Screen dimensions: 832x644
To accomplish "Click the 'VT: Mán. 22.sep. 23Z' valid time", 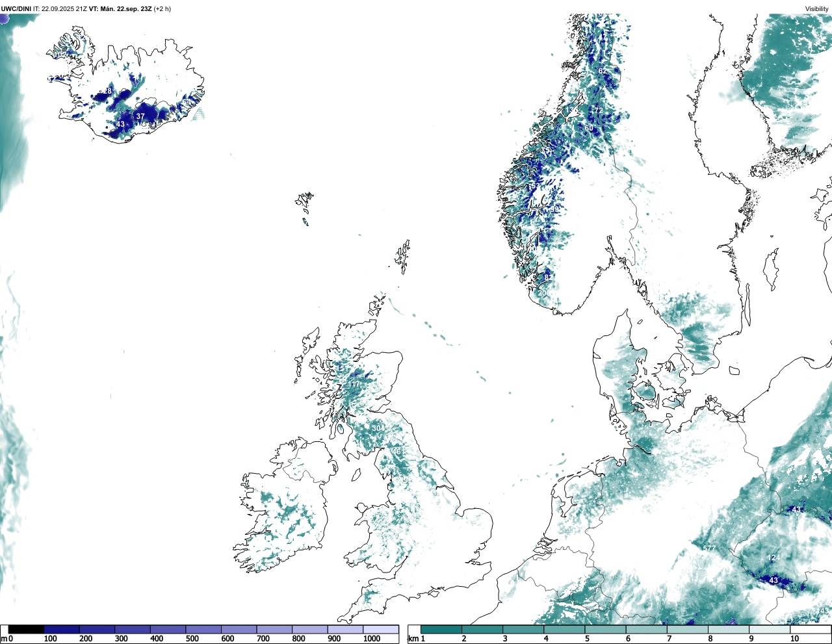I will pyautogui.click(x=120, y=9).
